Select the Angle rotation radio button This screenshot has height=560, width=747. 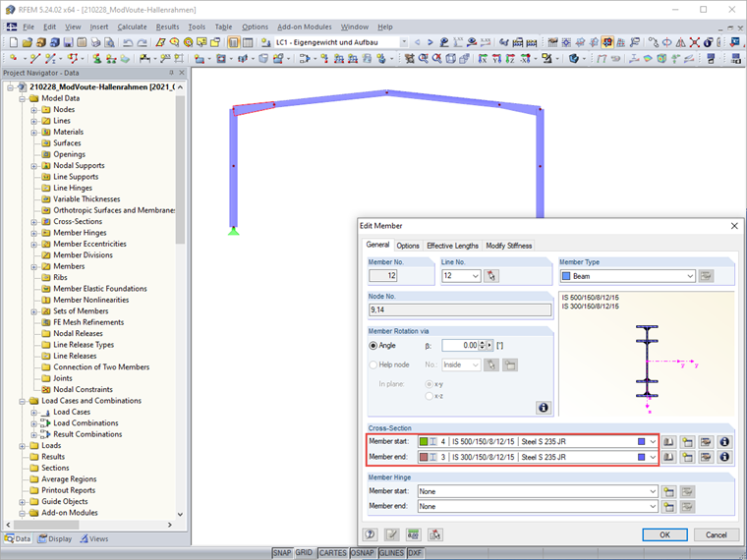[x=373, y=346]
